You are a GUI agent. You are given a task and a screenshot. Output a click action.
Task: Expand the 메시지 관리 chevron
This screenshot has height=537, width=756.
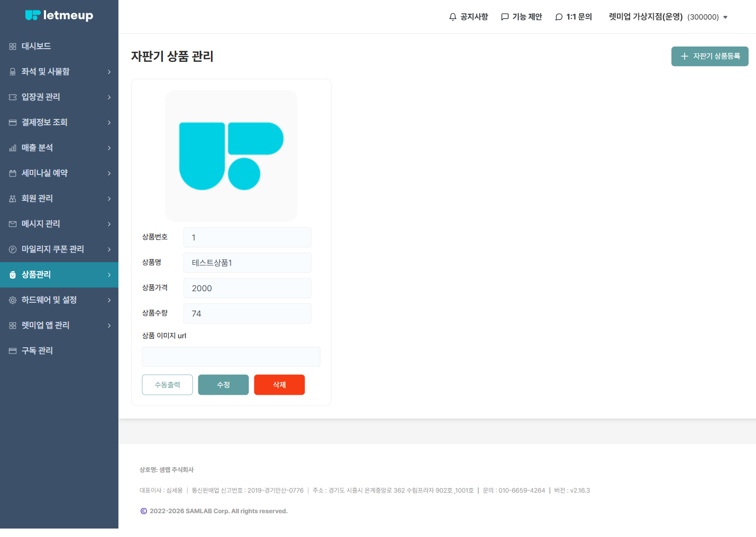[109, 224]
